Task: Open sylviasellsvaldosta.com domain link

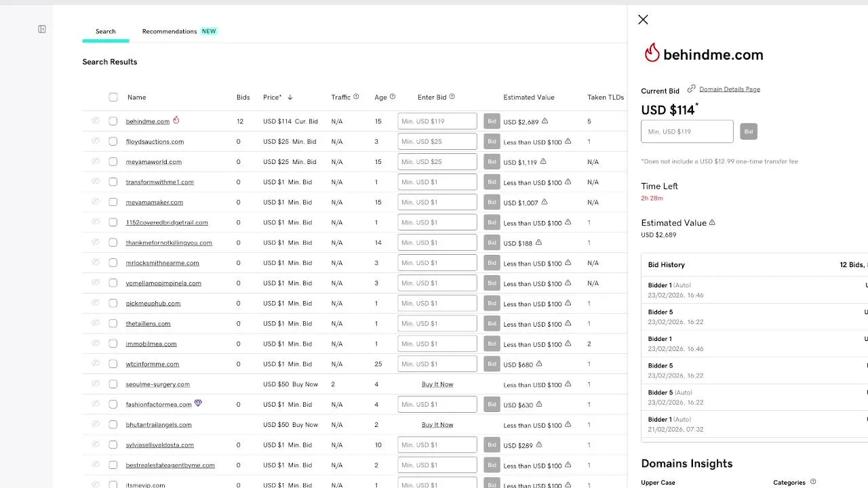Action: 159,445
